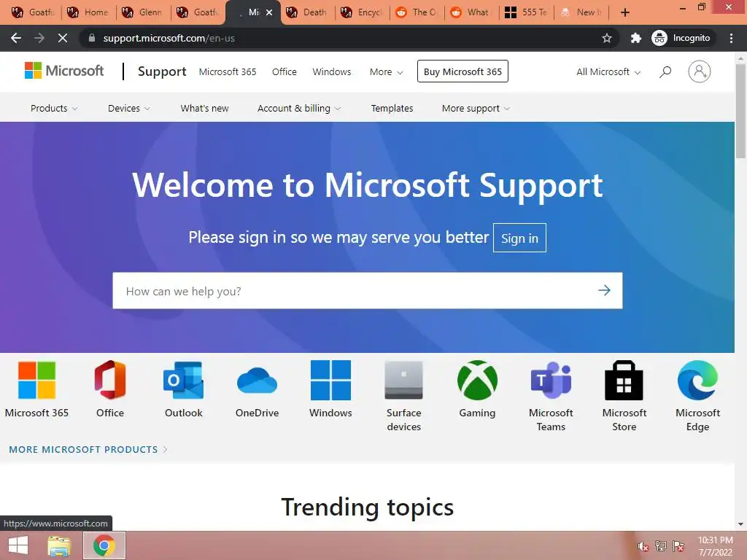
Task: Open More Microsoft Products link
Action: pos(88,449)
